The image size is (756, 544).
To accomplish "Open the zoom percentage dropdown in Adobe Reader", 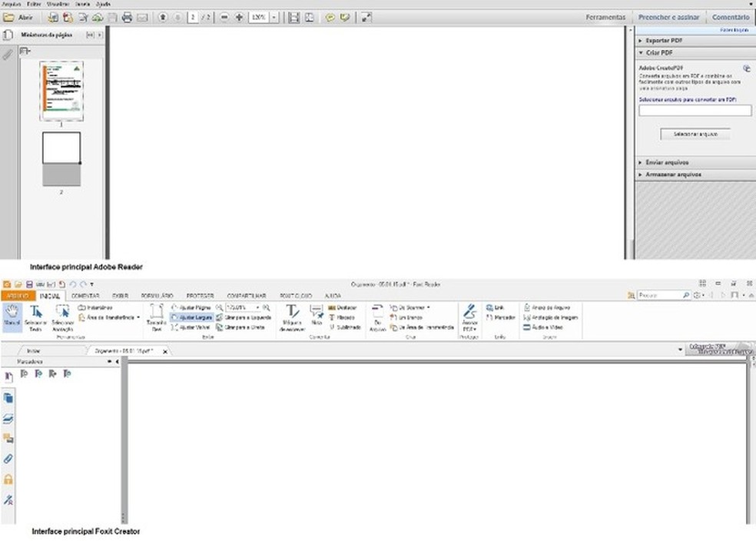I will pyautogui.click(x=274, y=18).
